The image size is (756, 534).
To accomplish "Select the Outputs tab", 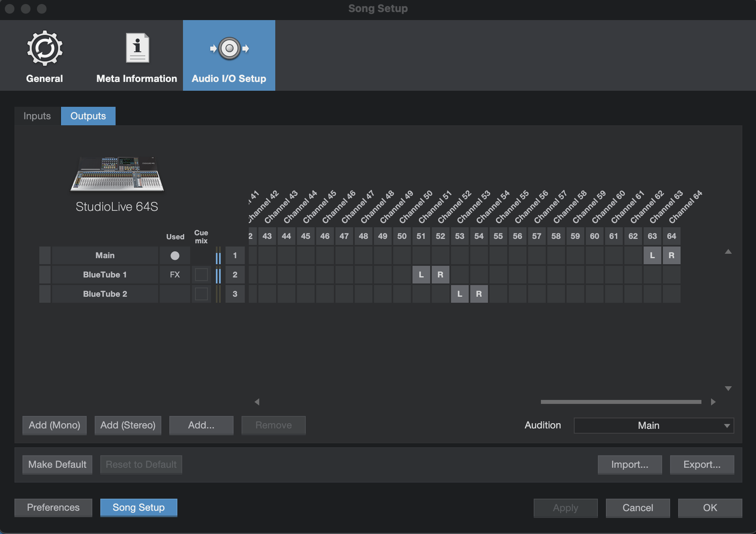I will point(88,116).
